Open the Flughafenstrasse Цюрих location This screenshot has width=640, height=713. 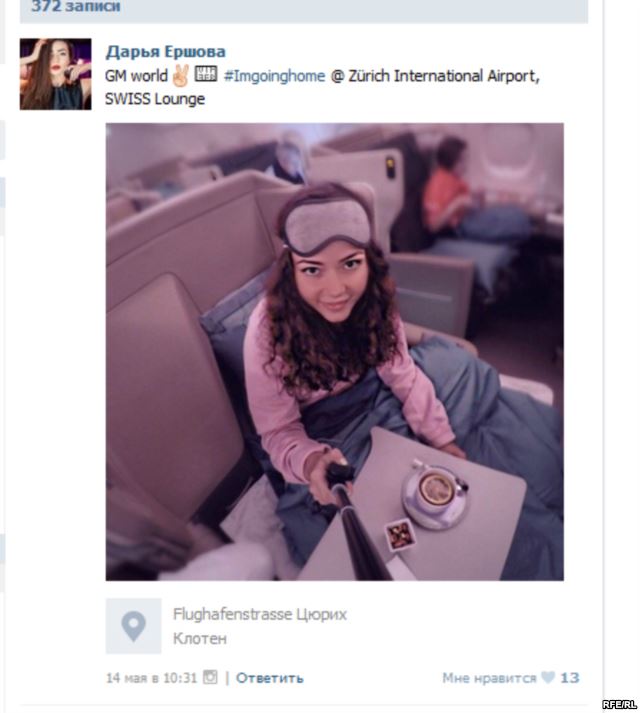pos(260,614)
